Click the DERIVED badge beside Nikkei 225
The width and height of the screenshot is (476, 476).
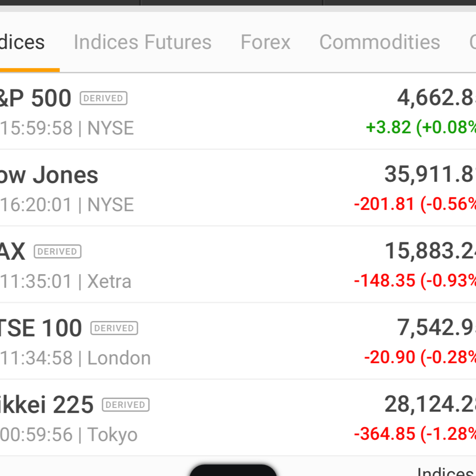[x=126, y=405]
